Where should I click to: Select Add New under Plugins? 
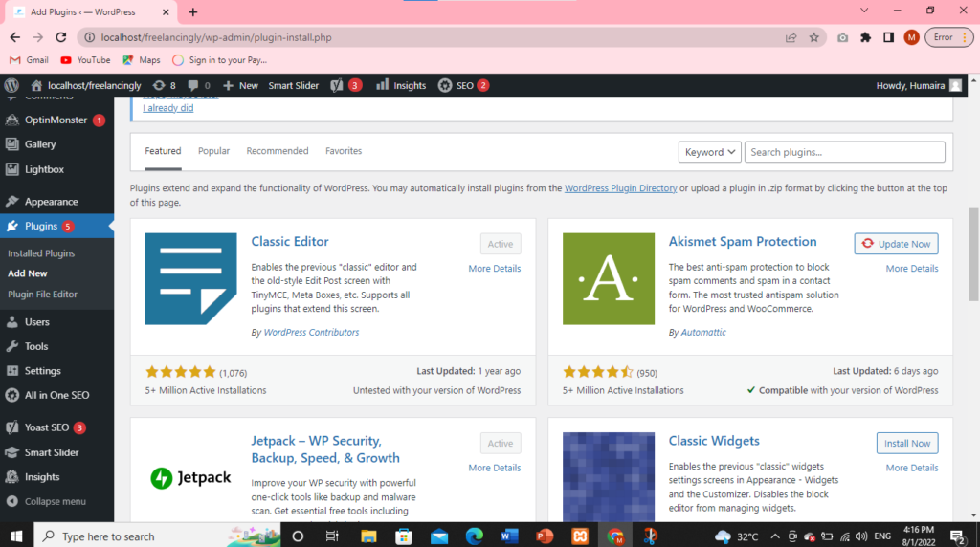(x=28, y=273)
